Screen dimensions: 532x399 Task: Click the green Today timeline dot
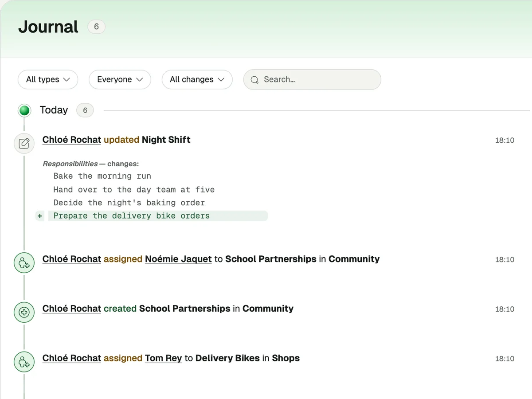point(24,110)
